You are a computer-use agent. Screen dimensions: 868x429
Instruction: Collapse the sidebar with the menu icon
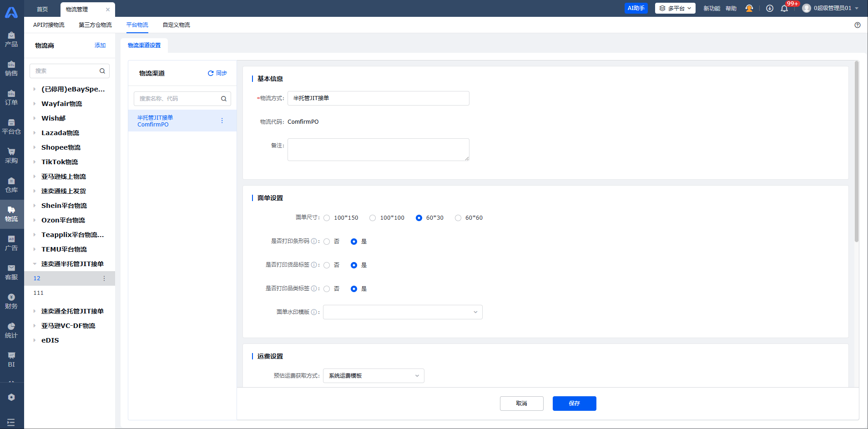click(x=11, y=422)
